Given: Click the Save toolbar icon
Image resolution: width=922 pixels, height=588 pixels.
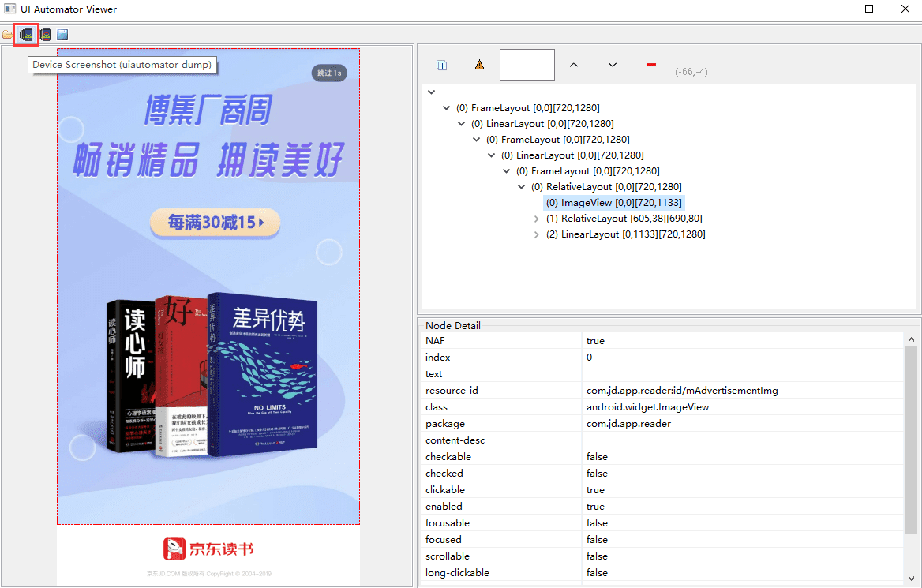Looking at the screenshot, I should (62, 35).
